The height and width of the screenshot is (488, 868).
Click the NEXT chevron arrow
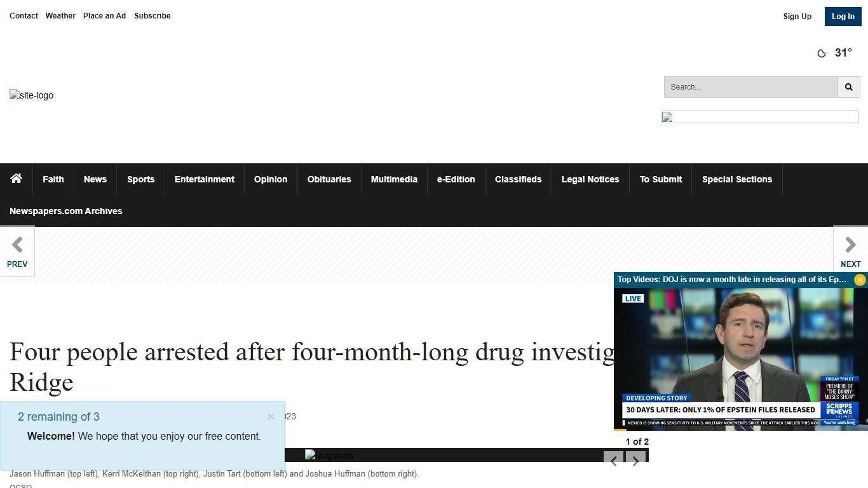850,244
